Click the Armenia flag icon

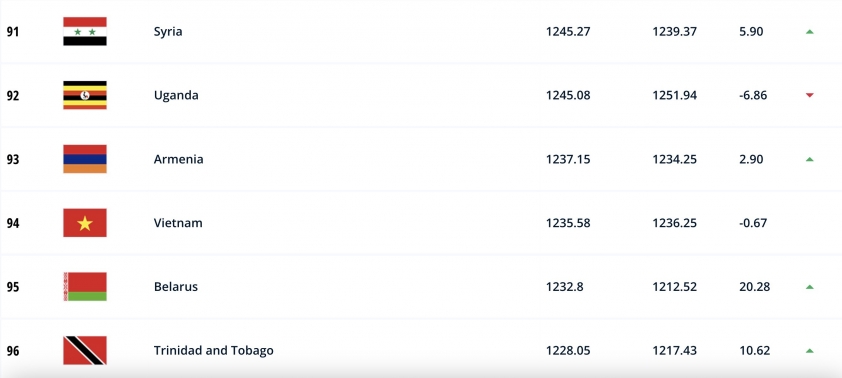coord(85,159)
